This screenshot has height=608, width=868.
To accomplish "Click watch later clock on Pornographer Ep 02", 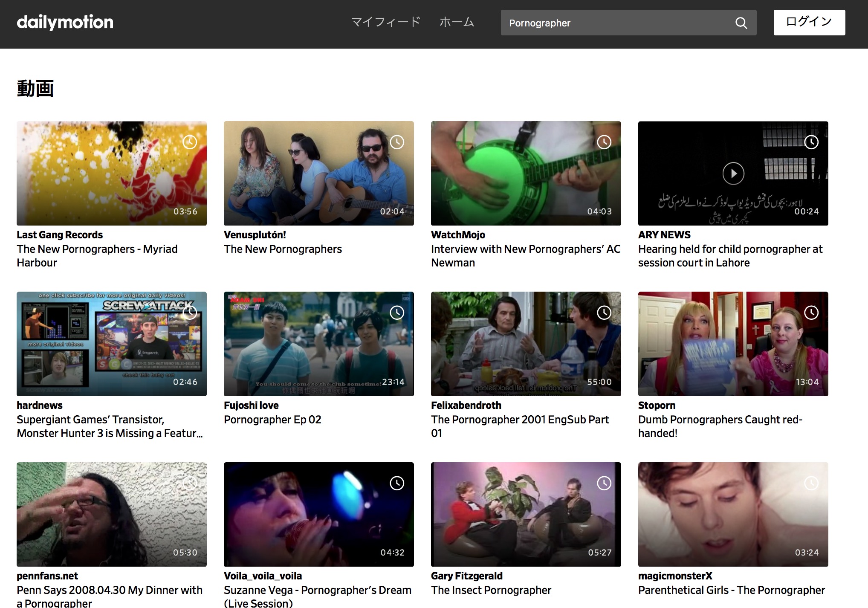I will [x=397, y=313].
